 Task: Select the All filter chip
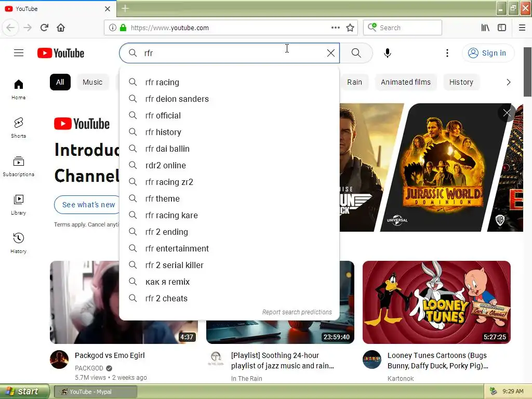coord(60,82)
